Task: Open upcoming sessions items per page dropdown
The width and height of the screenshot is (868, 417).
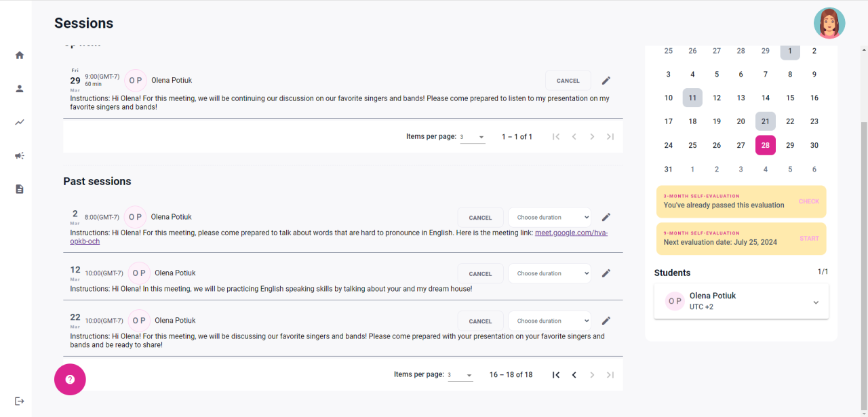Action: (473, 137)
